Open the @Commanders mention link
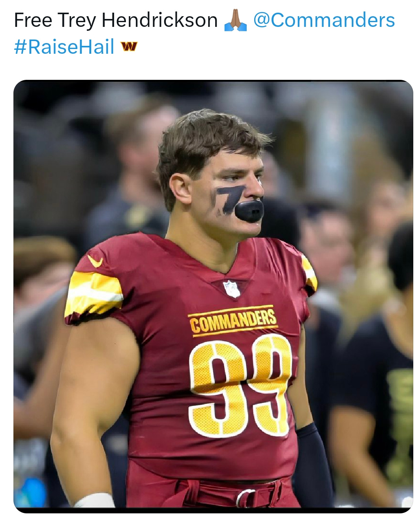This screenshot has height=526, width=420. pos(324,20)
